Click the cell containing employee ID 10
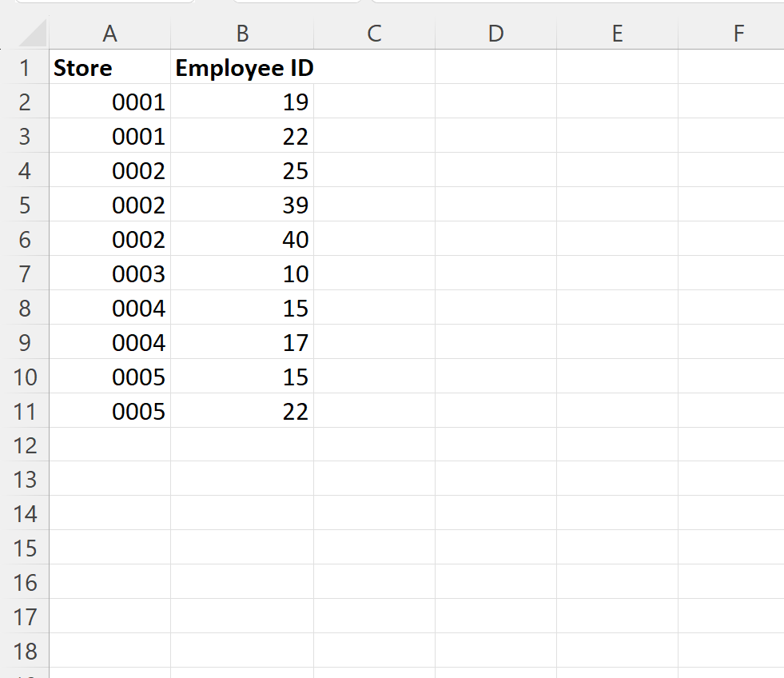784x678 pixels. tap(241, 273)
